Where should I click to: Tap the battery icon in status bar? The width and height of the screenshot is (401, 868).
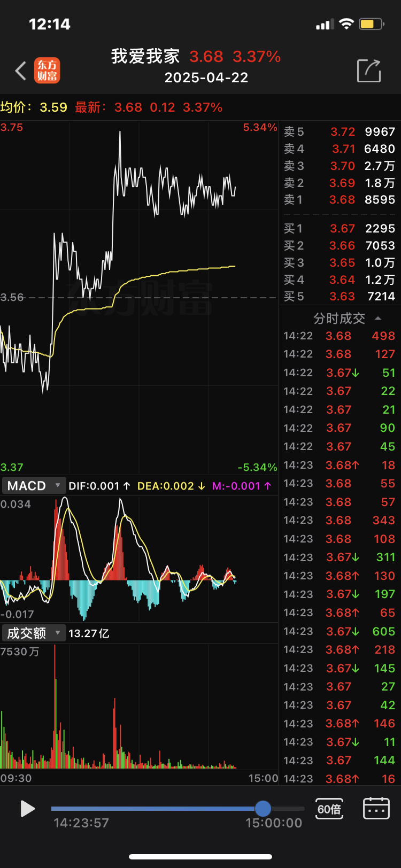[372, 24]
